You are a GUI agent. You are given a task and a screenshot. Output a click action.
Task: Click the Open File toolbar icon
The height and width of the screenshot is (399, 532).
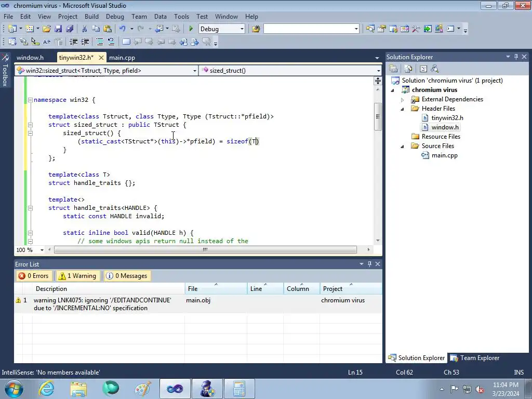47,29
